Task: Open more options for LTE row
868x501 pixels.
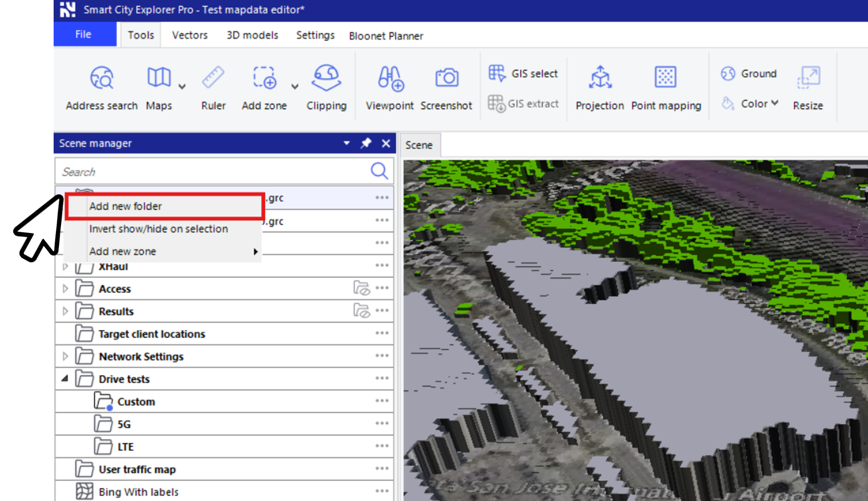Action: point(382,446)
